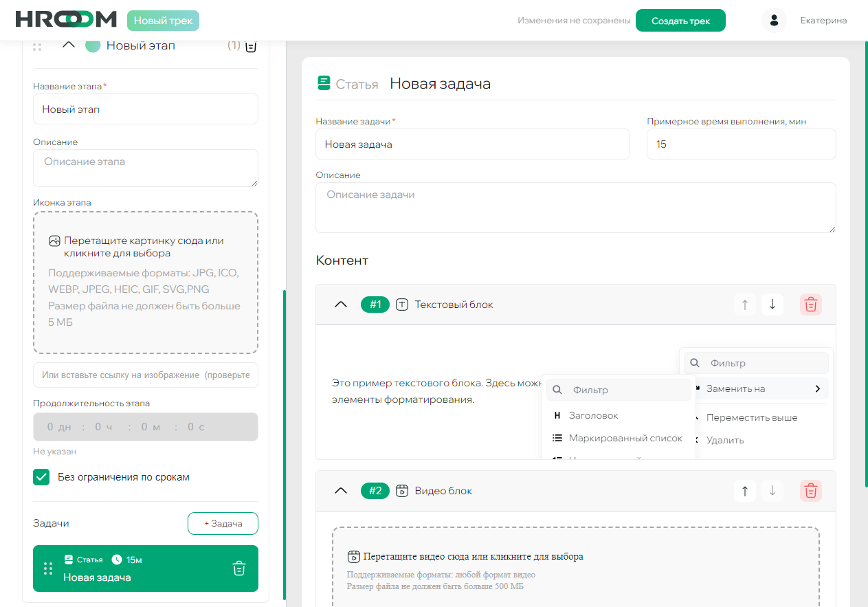Click the T icon in Текстовый блок header

402,304
